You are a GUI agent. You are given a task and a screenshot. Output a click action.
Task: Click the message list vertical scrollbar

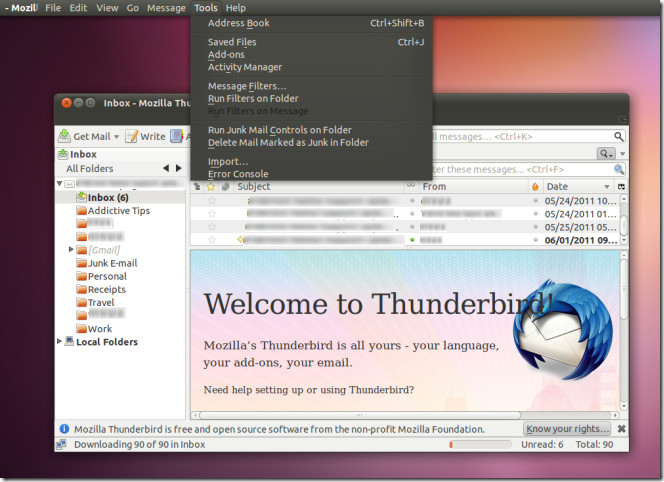click(623, 223)
